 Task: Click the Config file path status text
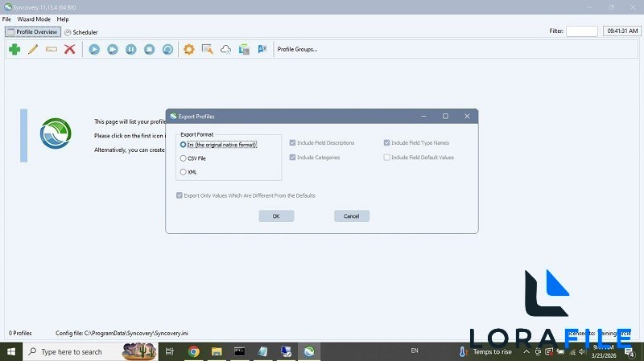(x=122, y=333)
